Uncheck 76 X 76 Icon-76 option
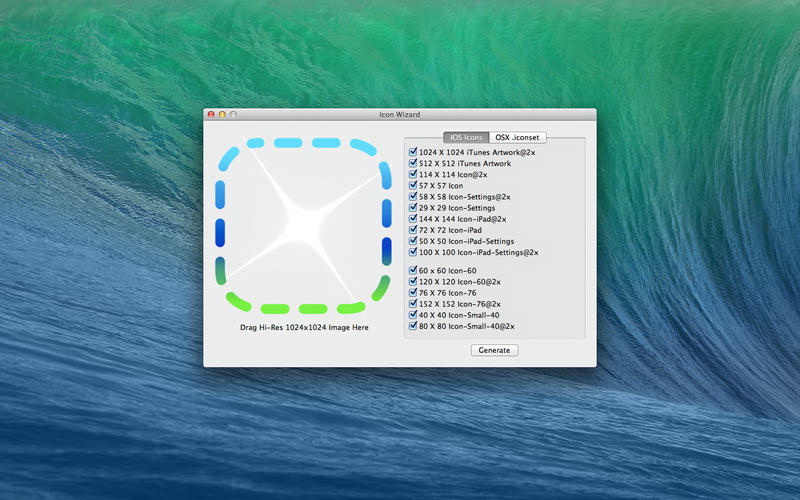 pyautogui.click(x=413, y=293)
